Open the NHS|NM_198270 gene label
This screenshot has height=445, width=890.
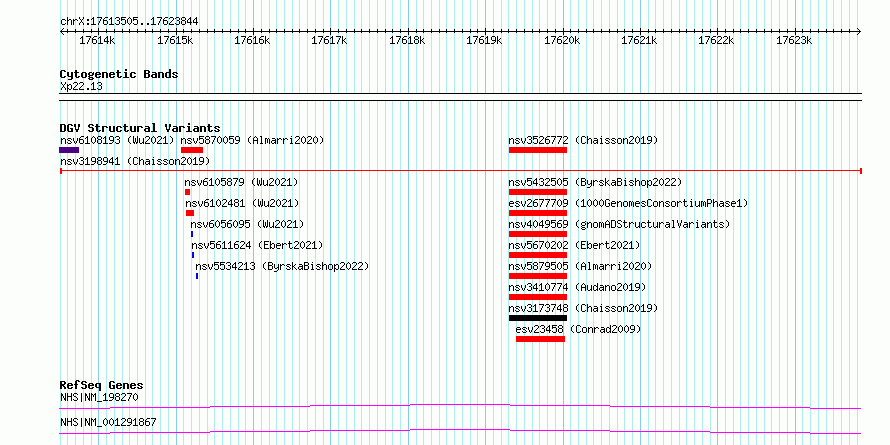(99, 397)
